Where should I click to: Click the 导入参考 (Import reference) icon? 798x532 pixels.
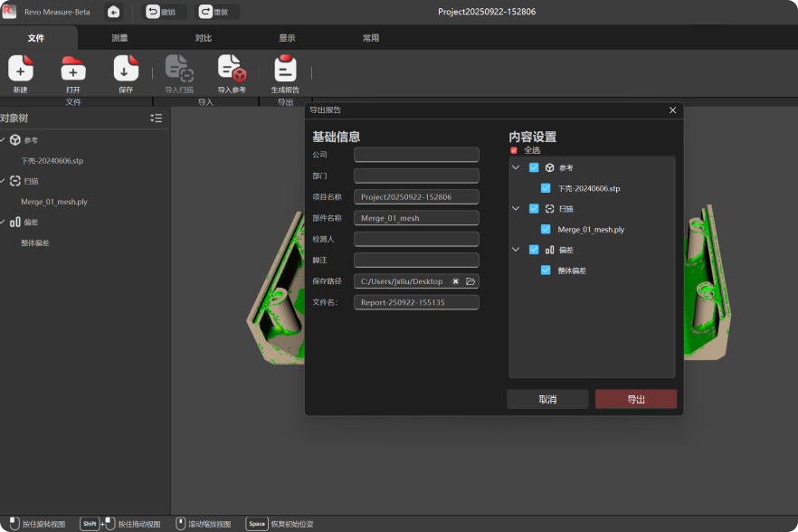232,69
